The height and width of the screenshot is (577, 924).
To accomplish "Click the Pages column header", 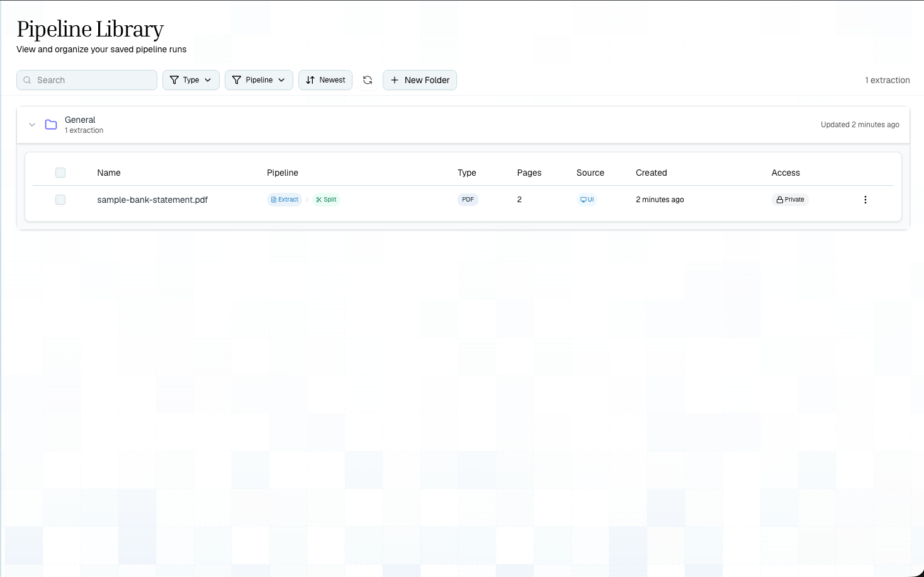I will coord(529,173).
